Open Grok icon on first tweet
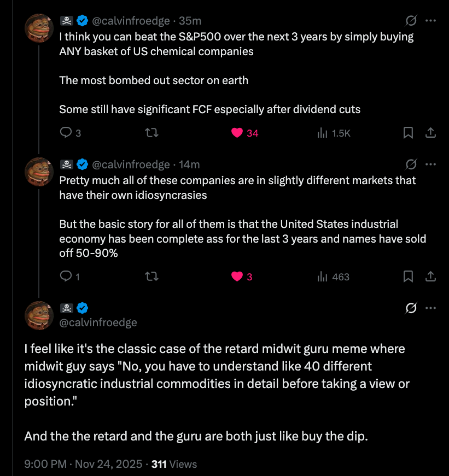The width and height of the screenshot is (449, 476). 411,21
